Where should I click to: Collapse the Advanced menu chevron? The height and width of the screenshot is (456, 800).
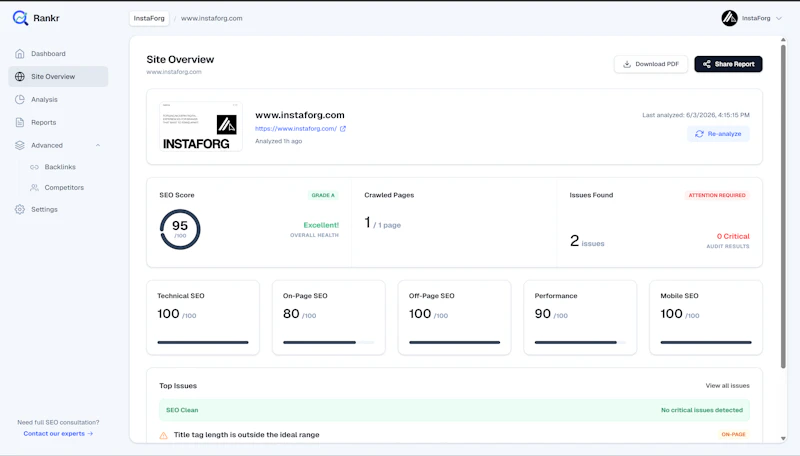tap(98, 145)
